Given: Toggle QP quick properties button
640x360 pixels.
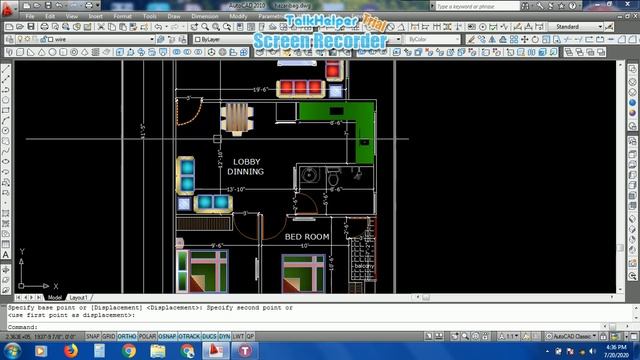Looking at the screenshot, I should pyautogui.click(x=250, y=336).
